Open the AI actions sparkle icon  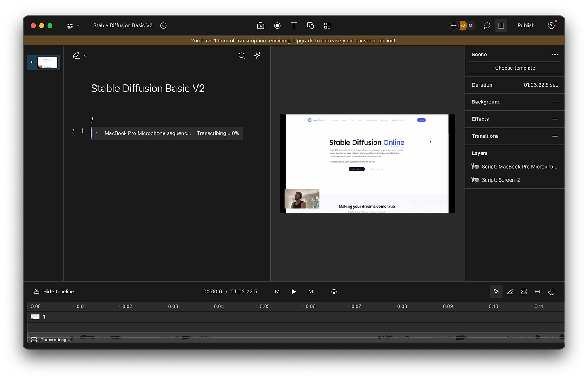coord(257,55)
